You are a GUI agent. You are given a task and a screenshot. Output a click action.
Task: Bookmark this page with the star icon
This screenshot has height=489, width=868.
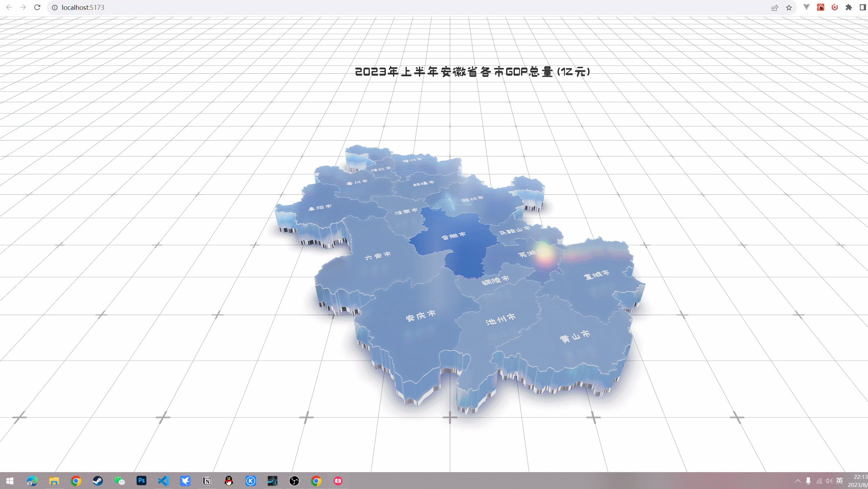[789, 7]
